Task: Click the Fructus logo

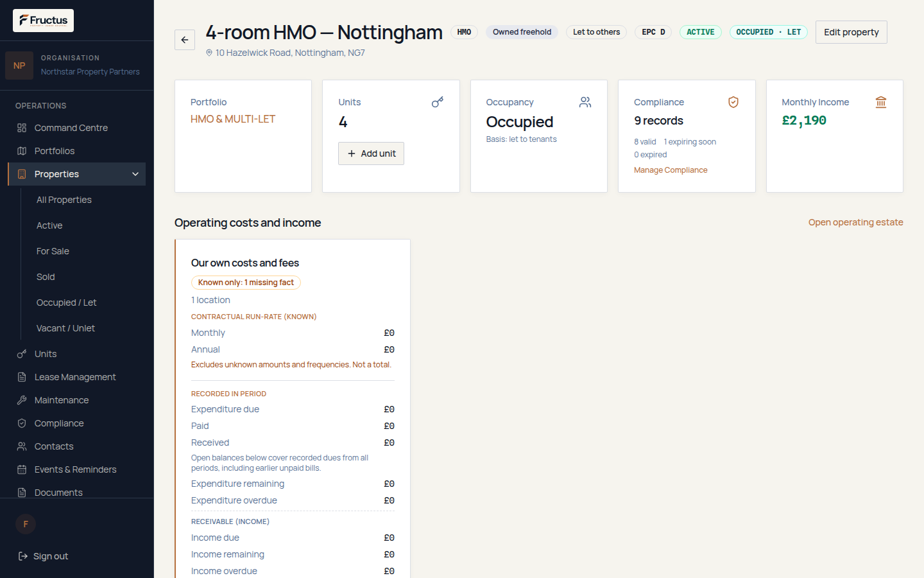Action: [43, 21]
